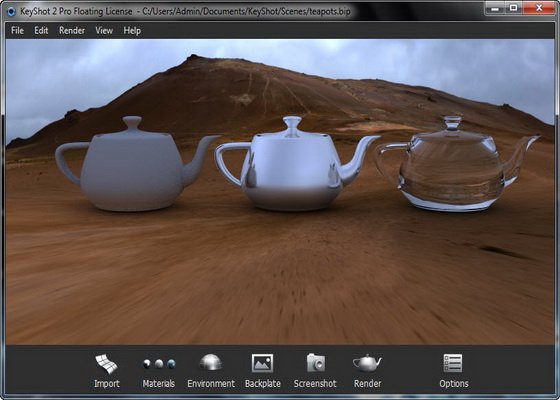This screenshot has width=560, height=400.
Task: Open the Environment dome icon
Action: click(211, 362)
